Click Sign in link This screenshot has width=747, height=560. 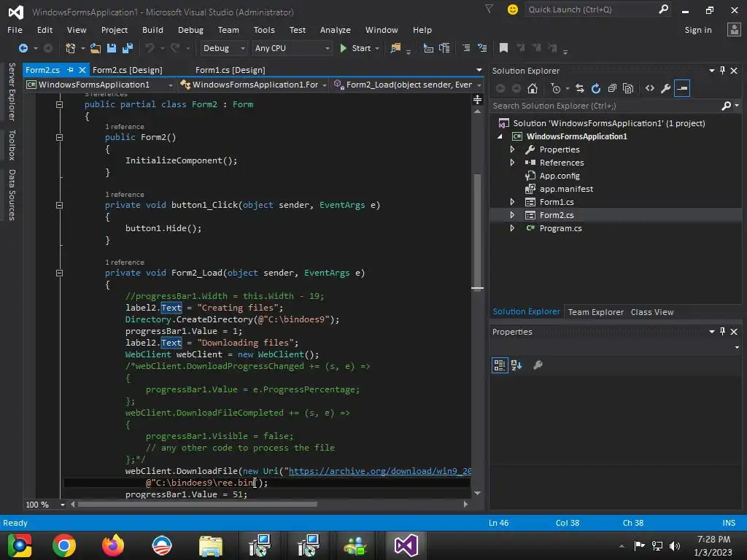(698, 29)
